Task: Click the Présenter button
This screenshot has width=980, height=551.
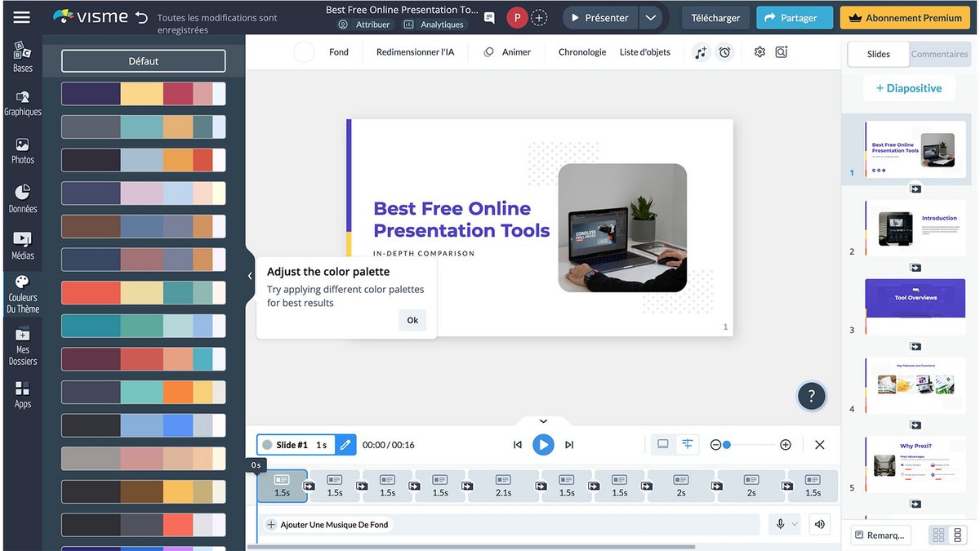Action: click(600, 17)
